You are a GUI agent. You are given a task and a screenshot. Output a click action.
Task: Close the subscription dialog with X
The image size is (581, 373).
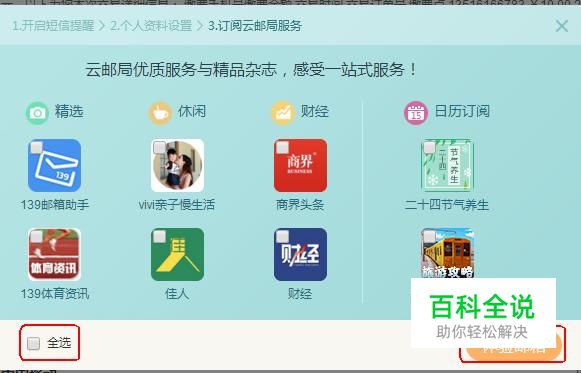pyautogui.click(x=562, y=26)
